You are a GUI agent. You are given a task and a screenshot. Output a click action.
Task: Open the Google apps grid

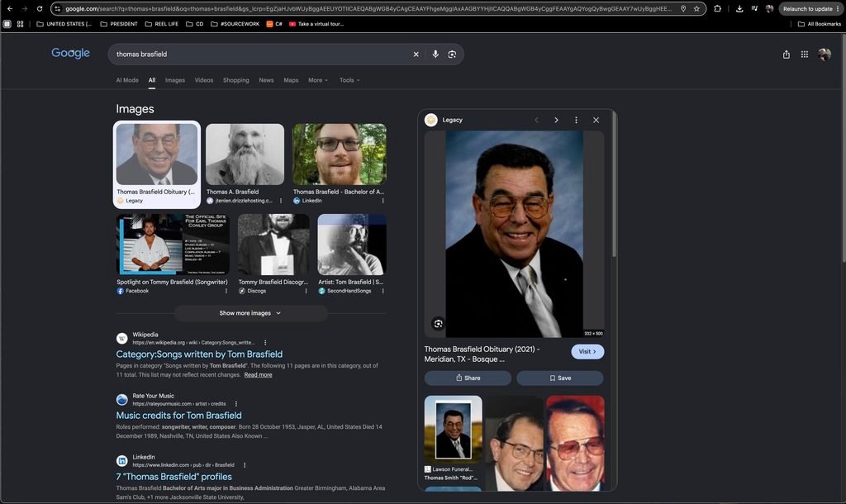click(805, 54)
